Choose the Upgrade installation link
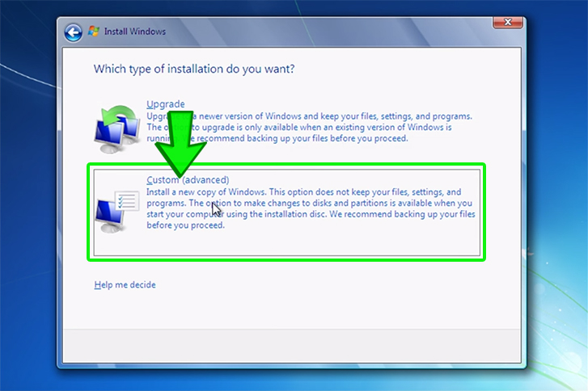 coord(165,103)
